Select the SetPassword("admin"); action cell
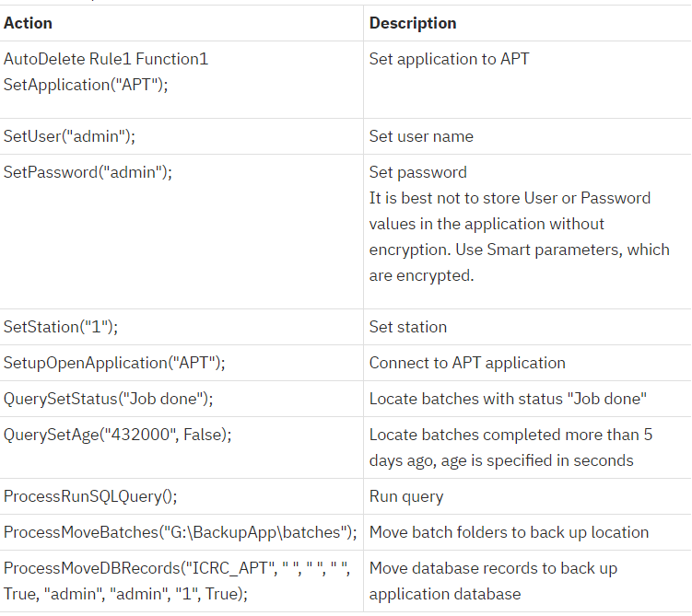Image resolution: width=692 pixels, height=616 pixels. tap(88, 172)
